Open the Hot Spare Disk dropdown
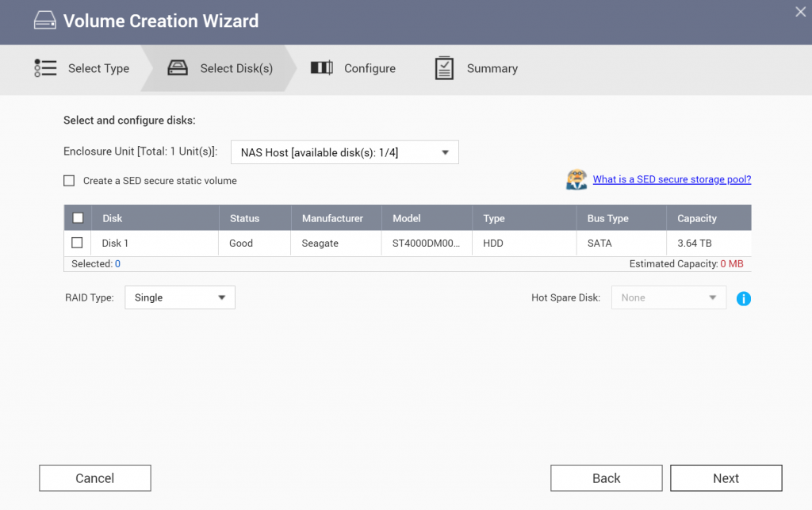 [x=668, y=297]
